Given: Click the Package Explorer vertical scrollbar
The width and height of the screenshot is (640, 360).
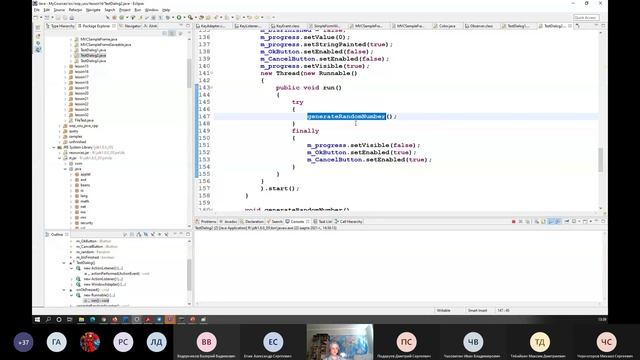Looking at the screenshot, I should (189, 73).
